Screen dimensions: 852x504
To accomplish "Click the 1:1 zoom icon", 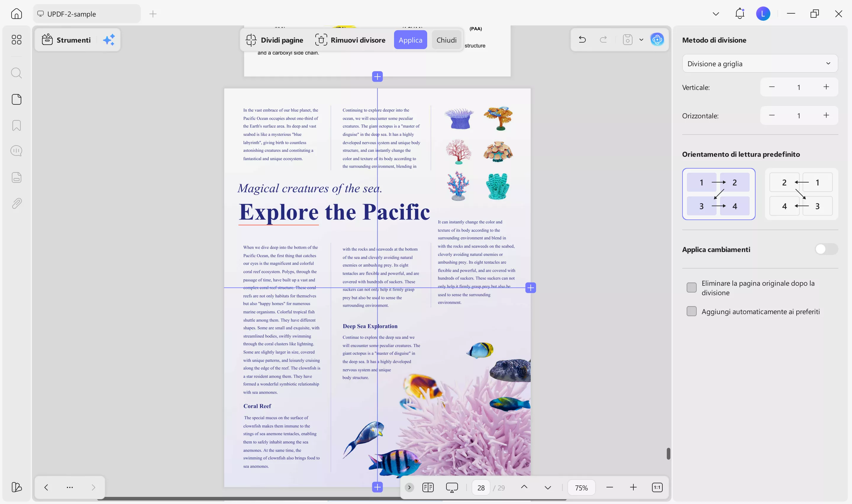I will coord(657,487).
